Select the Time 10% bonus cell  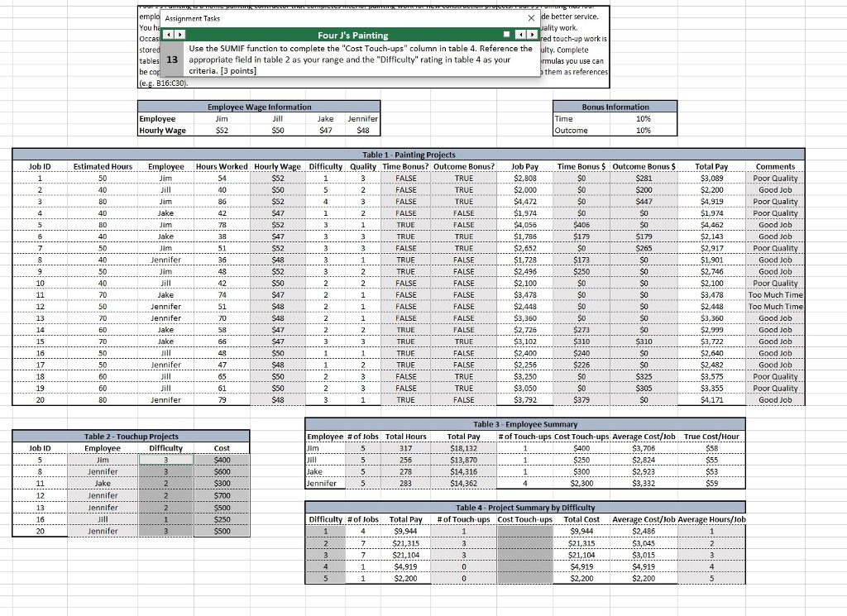(x=644, y=119)
